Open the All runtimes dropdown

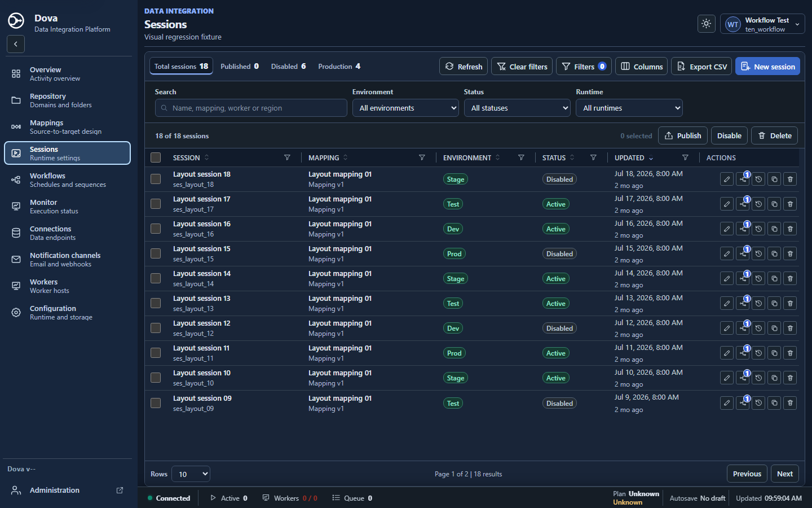[x=629, y=108]
